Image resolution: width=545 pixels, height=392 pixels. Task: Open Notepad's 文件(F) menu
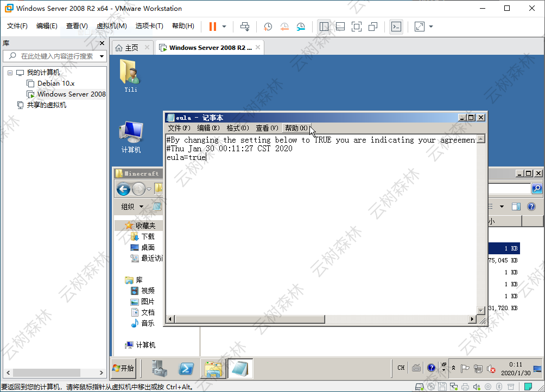(179, 128)
